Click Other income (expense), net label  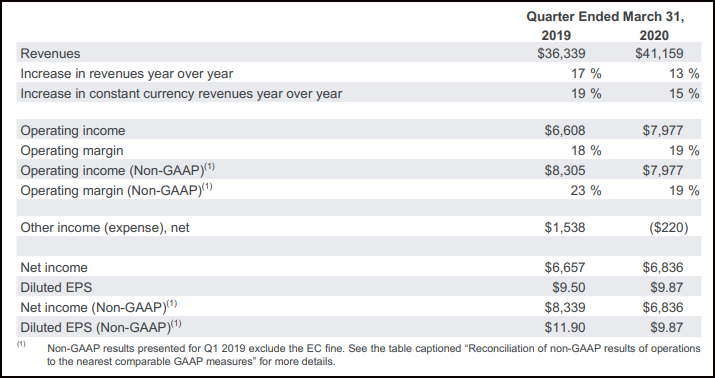click(x=105, y=228)
